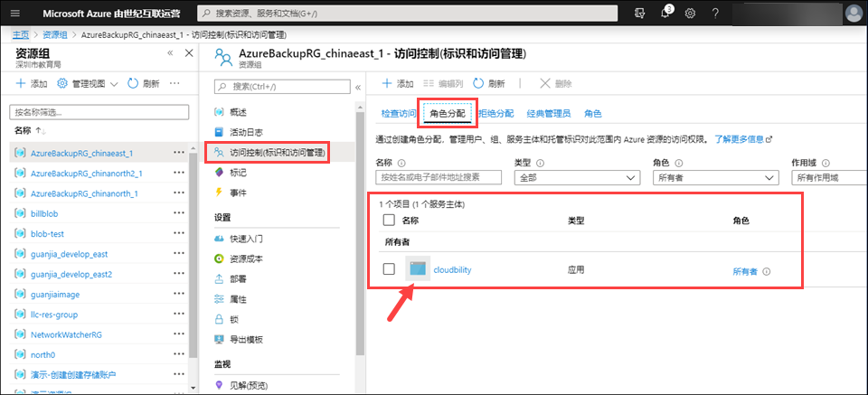
Task: Open 快速入门 under settings
Action: pyautogui.click(x=238, y=239)
